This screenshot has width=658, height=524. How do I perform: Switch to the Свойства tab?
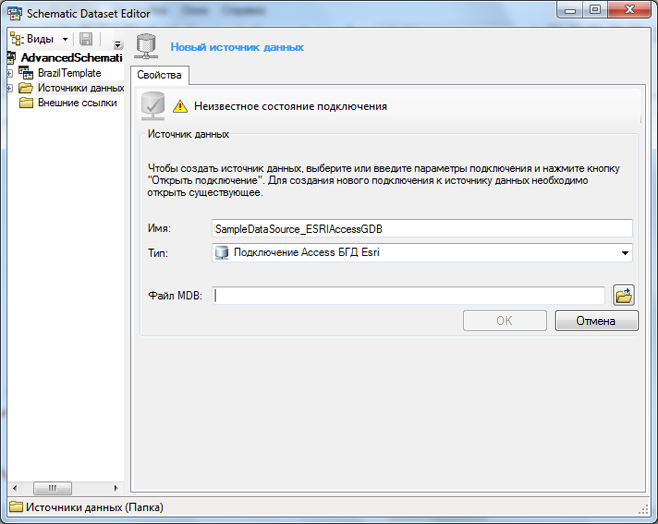[x=159, y=75]
